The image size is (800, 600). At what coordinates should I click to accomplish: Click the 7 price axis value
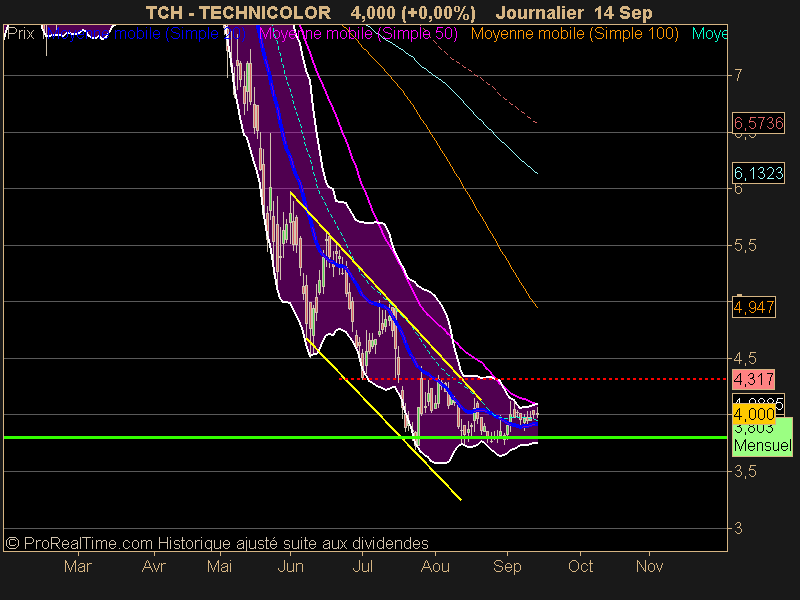coord(738,76)
